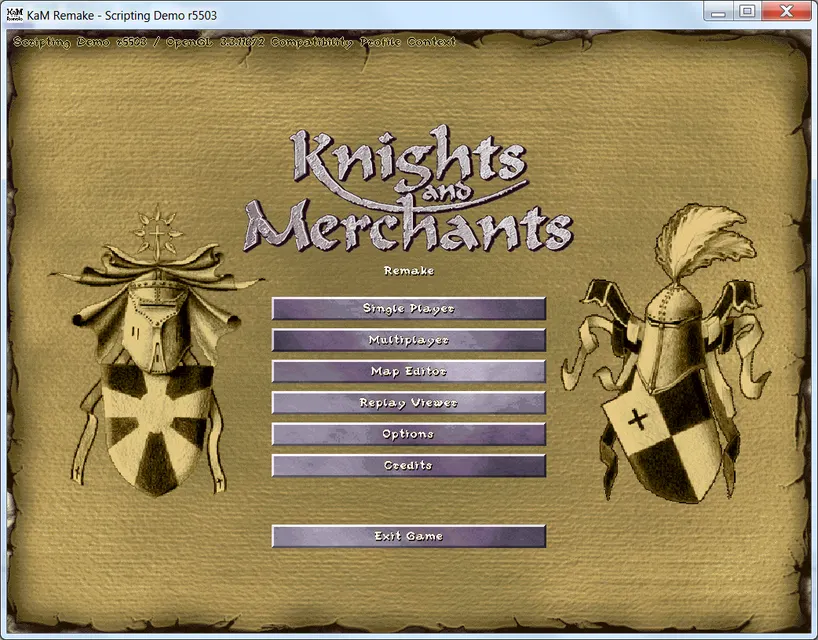This screenshot has height=640, width=818.
Task: Click the Knights and Merchants logo
Action: (408, 189)
